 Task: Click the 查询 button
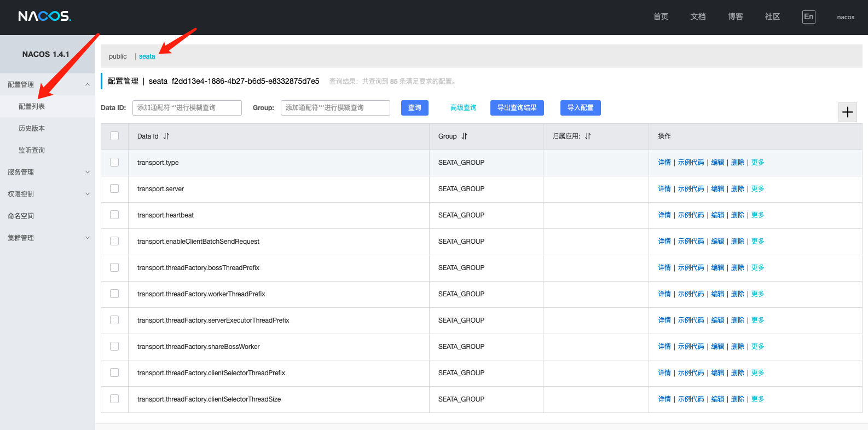415,108
